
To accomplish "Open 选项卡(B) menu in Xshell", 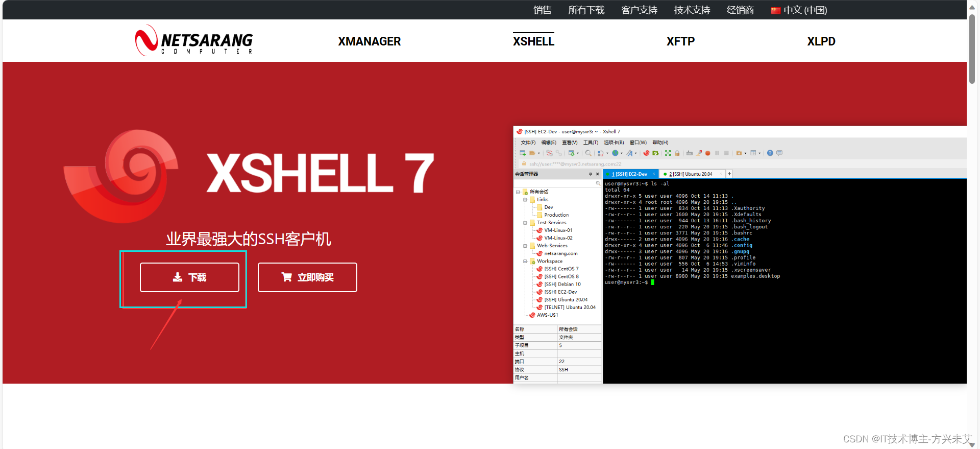I will click(x=614, y=143).
